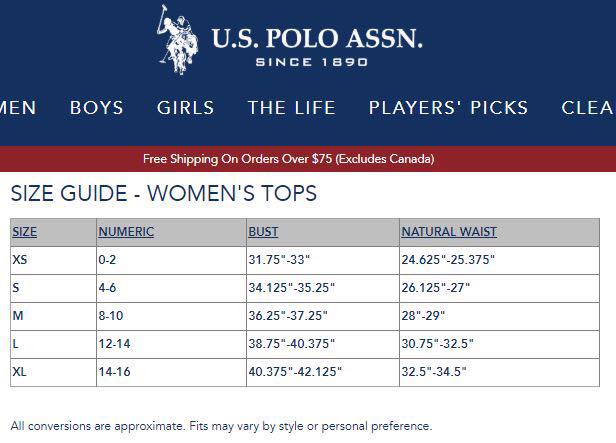The width and height of the screenshot is (616, 443).
Task: Open the BOYS menu
Action: pos(97,108)
